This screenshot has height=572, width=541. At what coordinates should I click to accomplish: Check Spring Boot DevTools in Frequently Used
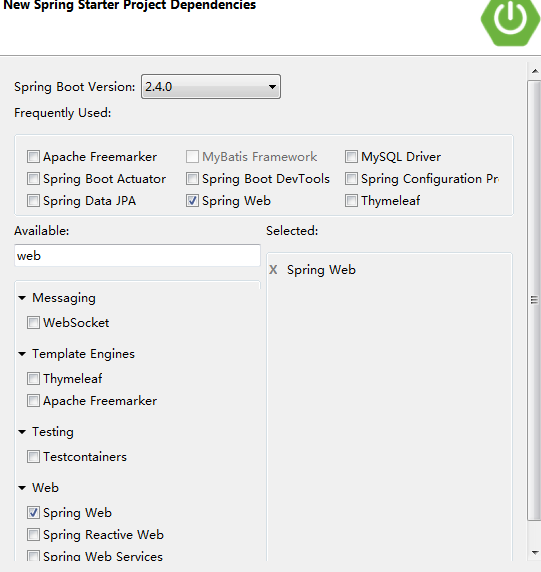coord(192,179)
